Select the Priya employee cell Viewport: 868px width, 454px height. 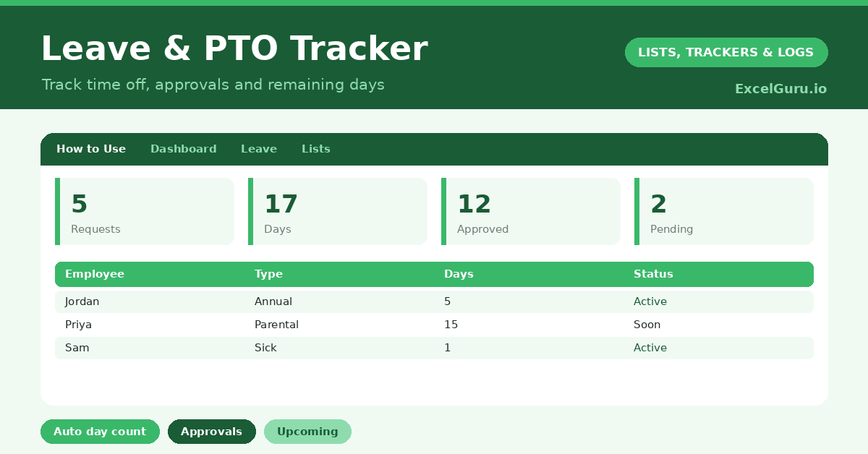[79, 325]
